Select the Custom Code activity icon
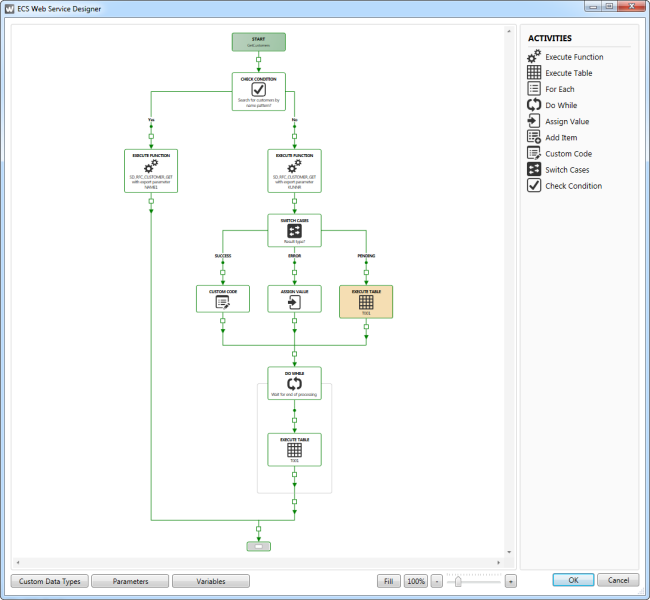 point(534,153)
